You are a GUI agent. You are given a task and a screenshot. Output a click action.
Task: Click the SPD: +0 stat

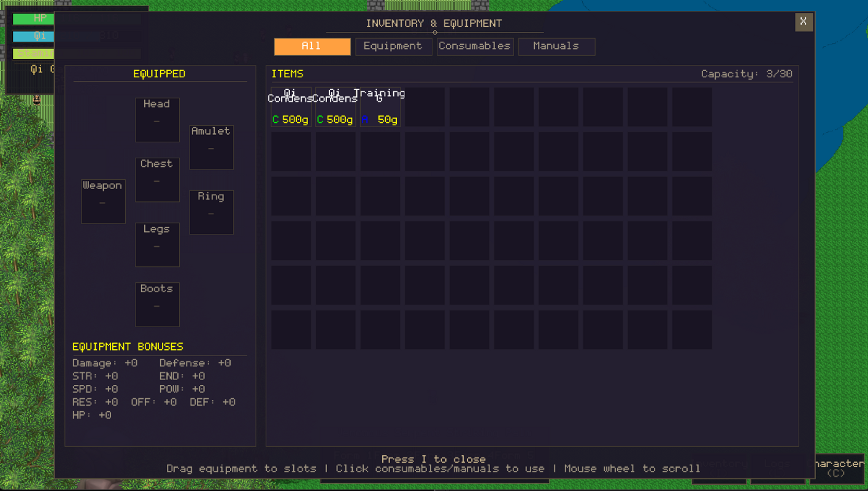pos(95,389)
